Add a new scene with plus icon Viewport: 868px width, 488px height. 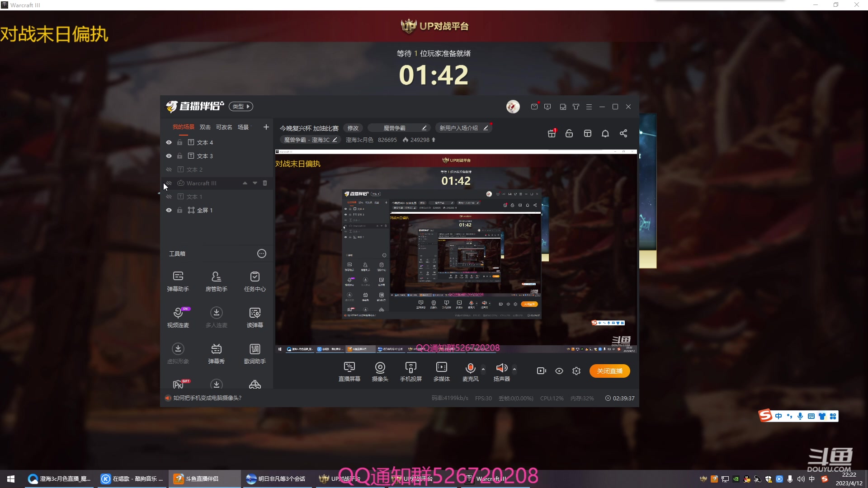point(266,127)
